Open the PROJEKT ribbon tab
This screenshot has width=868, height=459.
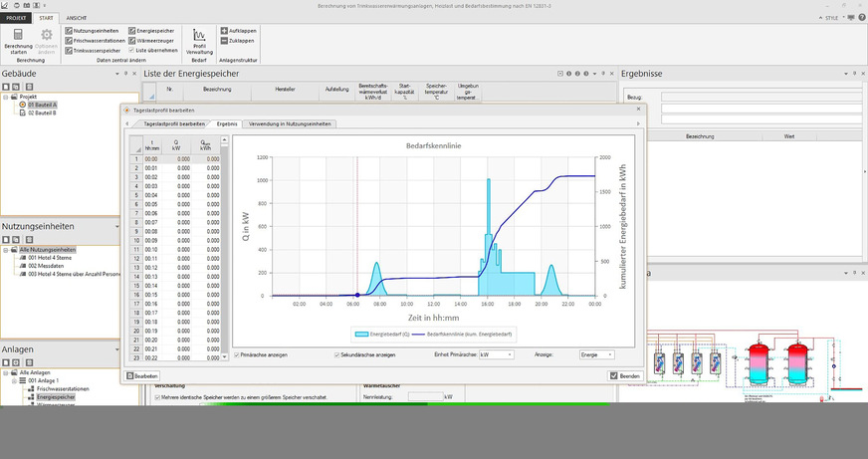[x=16, y=18]
